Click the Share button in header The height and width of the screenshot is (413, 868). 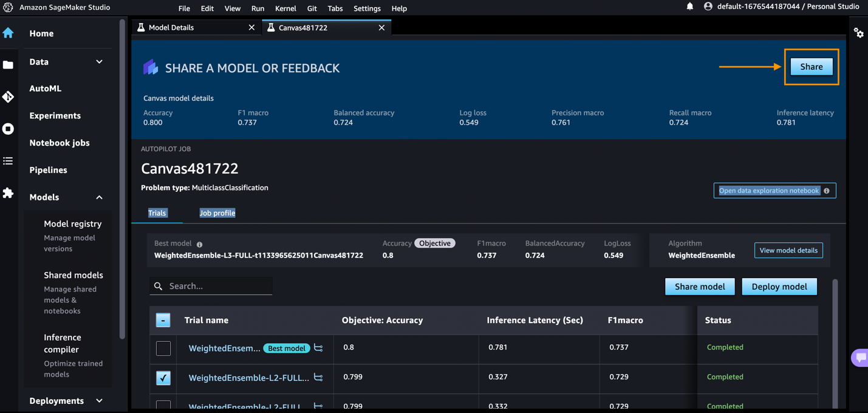pos(812,67)
